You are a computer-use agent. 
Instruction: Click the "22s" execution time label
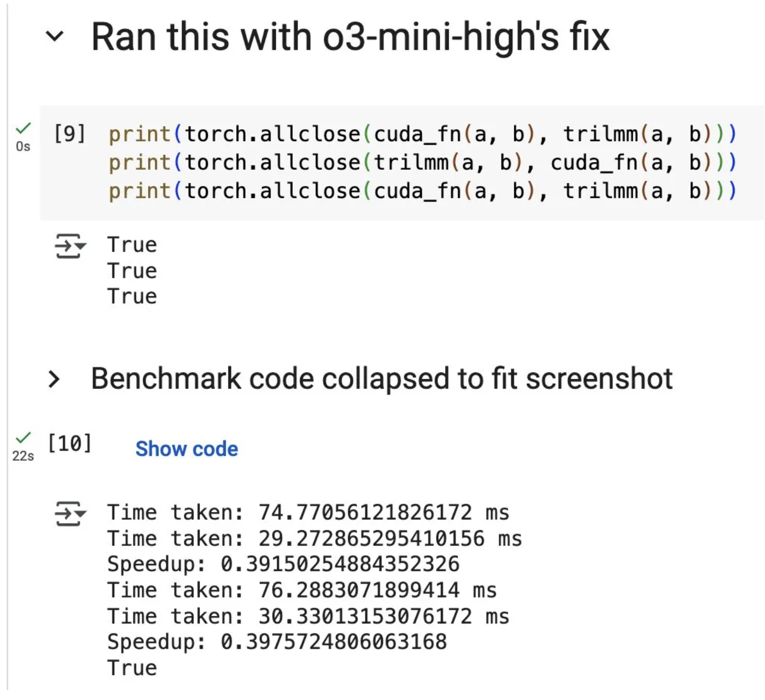pos(23,456)
